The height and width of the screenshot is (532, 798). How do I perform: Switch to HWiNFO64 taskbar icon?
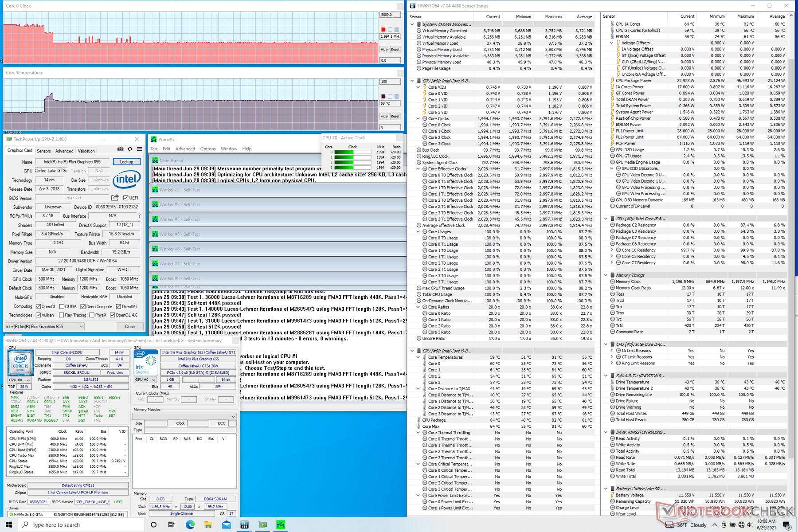pos(244,525)
